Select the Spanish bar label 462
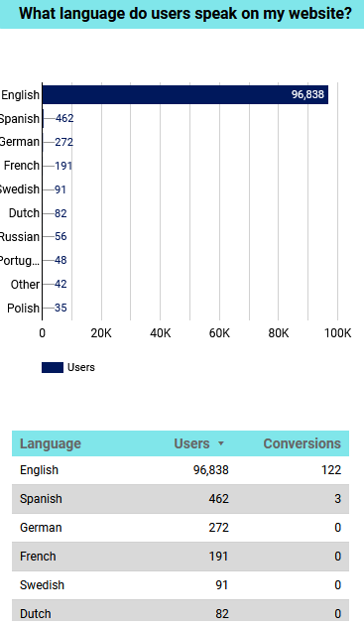The height and width of the screenshot is (625, 364). (64, 118)
